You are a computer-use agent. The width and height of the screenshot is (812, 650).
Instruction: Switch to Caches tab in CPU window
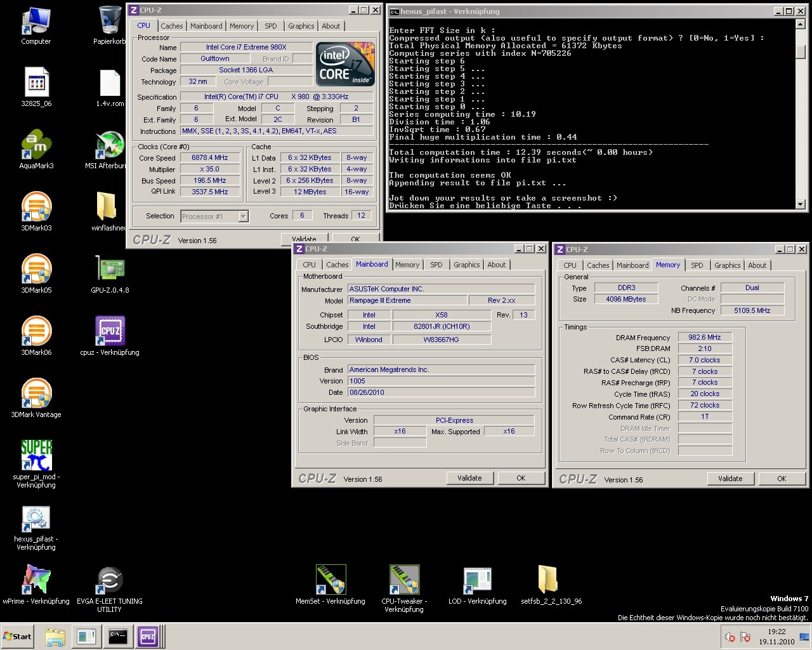pyautogui.click(x=171, y=26)
